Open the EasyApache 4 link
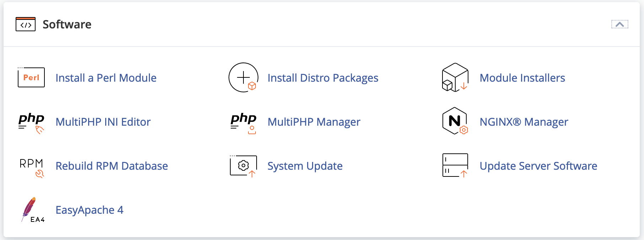 (89, 210)
